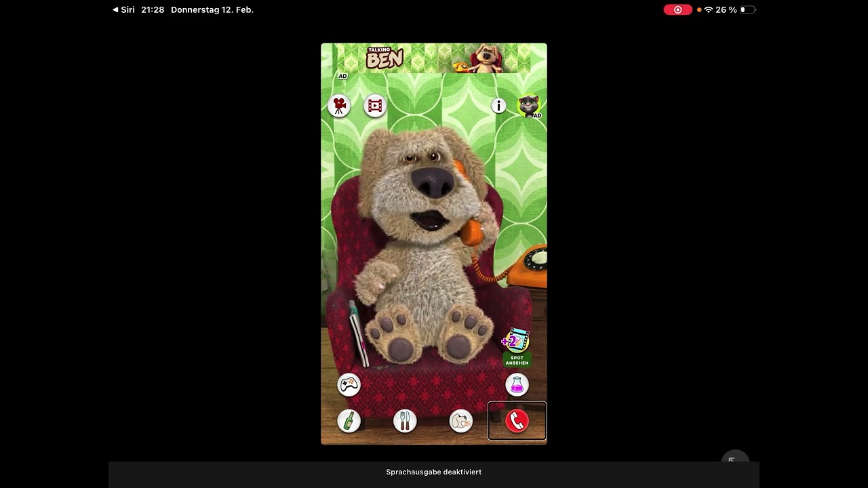
Task: Tap the 21:28 clock in status bar
Action: (153, 9)
